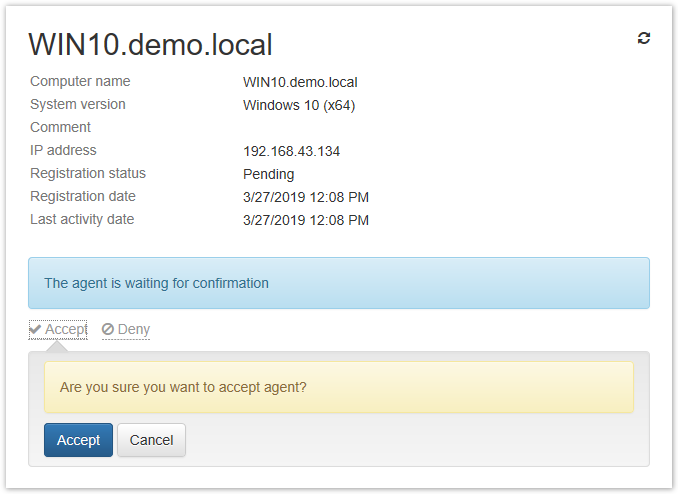Click the Last activity date value

(306, 220)
